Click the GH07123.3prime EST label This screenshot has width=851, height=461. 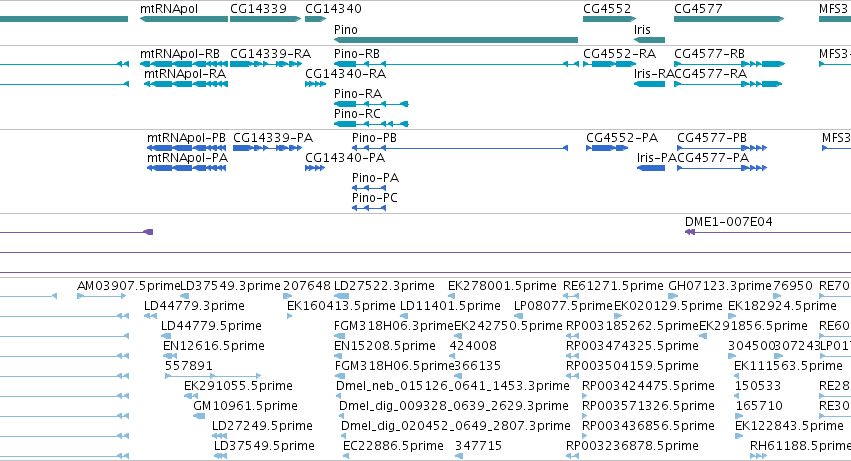[x=720, y=286]
